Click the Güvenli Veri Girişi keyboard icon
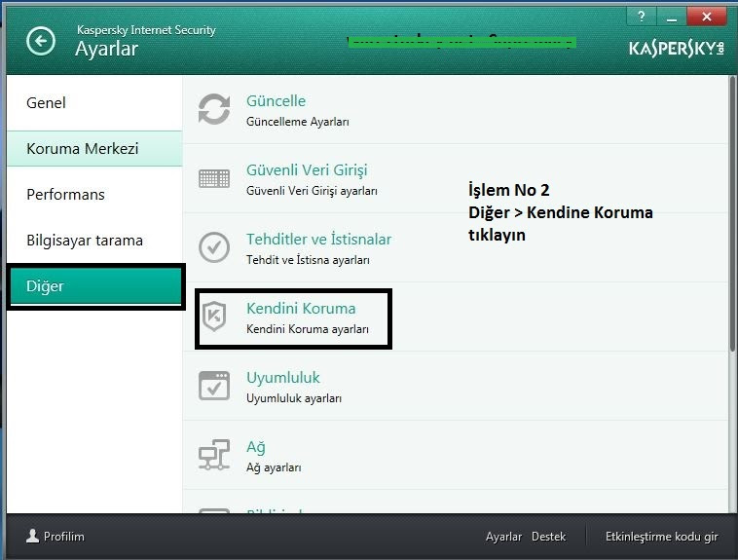This screenshot has width=738, height=560. pyautogui.click(x=214, y=178)
